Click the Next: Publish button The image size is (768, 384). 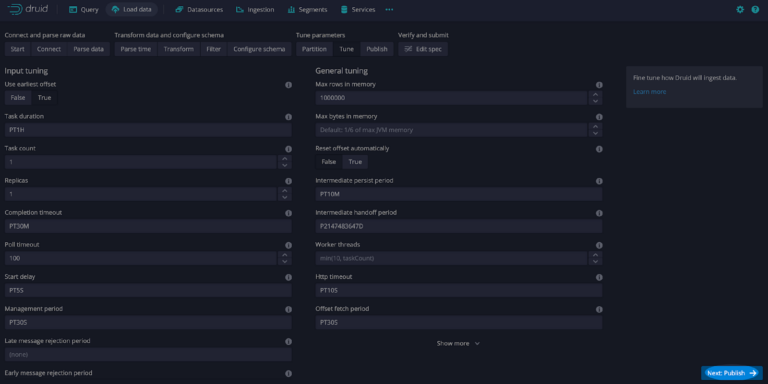tap(731, 373)
